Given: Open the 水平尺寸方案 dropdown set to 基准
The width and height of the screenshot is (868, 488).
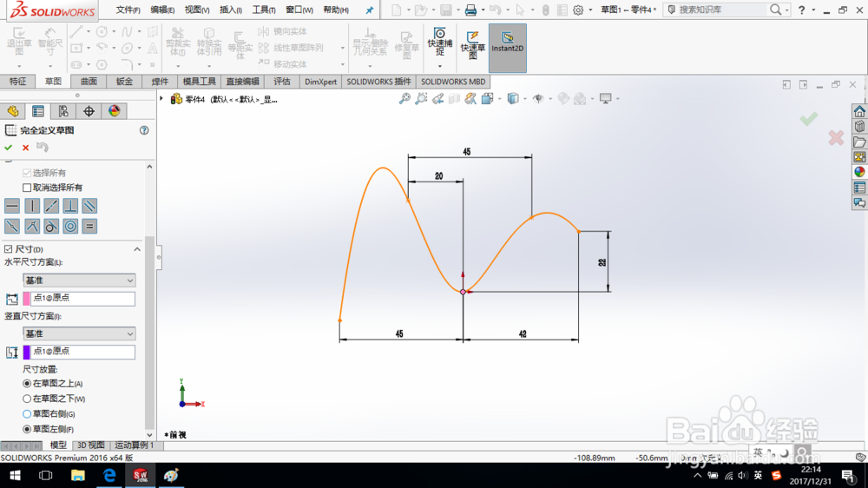Looking at the screenshot, I should point(79,280).
